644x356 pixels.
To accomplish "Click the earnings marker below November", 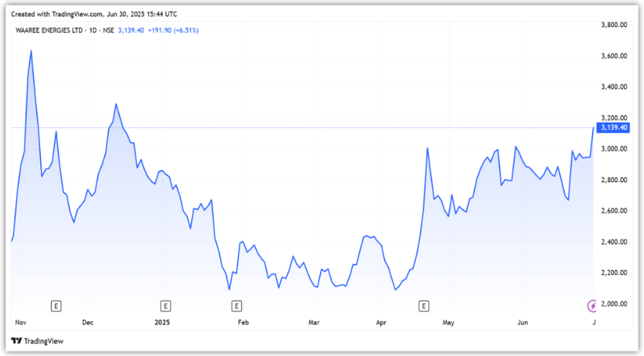I will coord(56,306).
